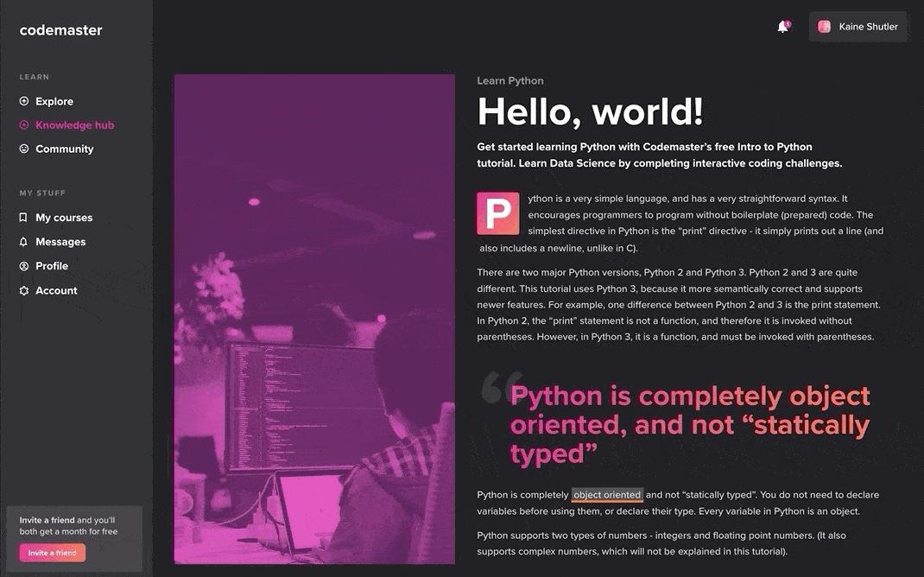
Task: Click the Community smiley icon
Action: (x=24, y=149)
